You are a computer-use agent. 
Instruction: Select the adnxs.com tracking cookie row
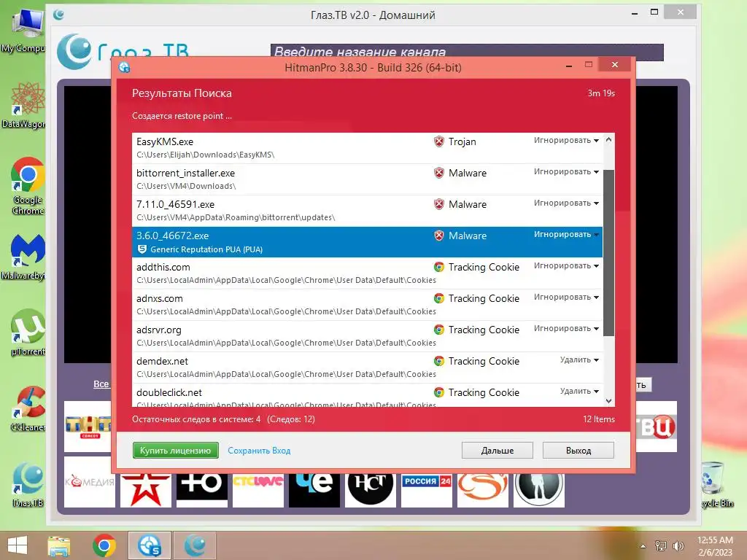click(367, 306)
